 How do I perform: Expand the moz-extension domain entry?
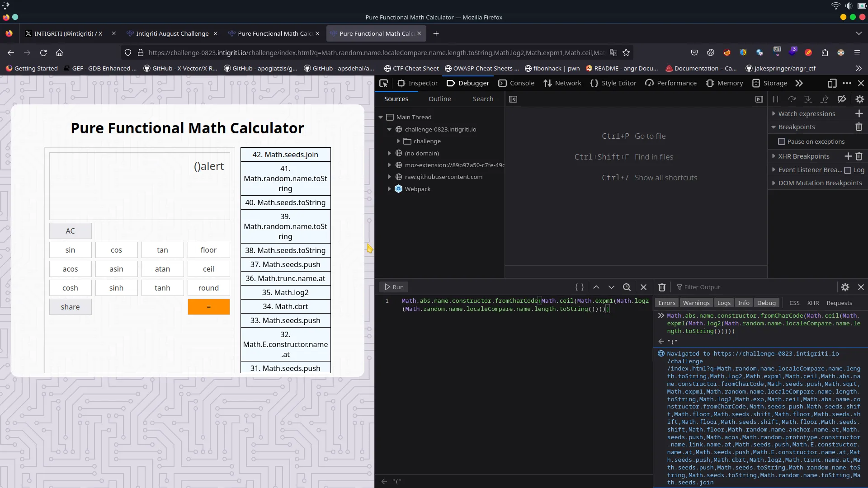pos(390,164)
